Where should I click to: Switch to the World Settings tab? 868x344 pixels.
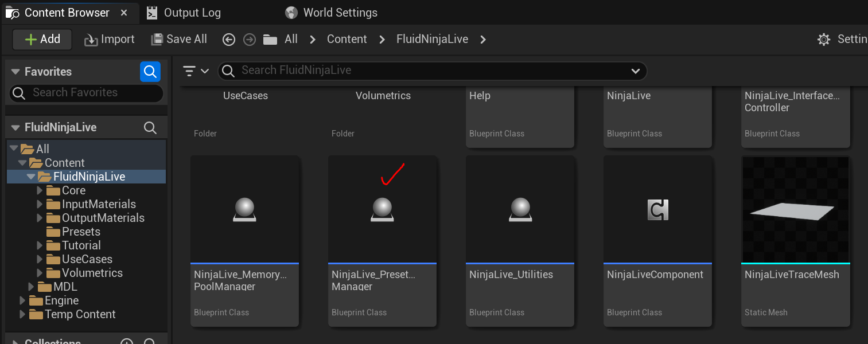pyautogui.click(x=332, y=13)
